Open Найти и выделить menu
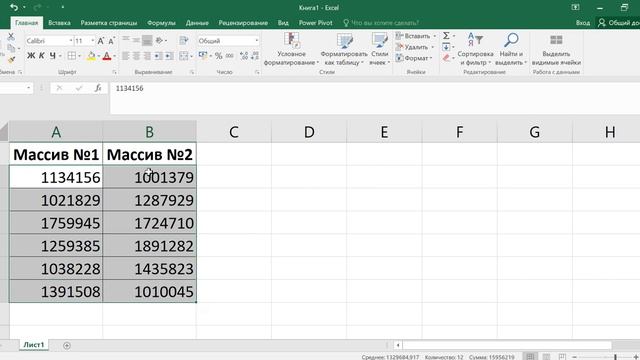Viewport: 640px width, 360px height. [511, 49]
